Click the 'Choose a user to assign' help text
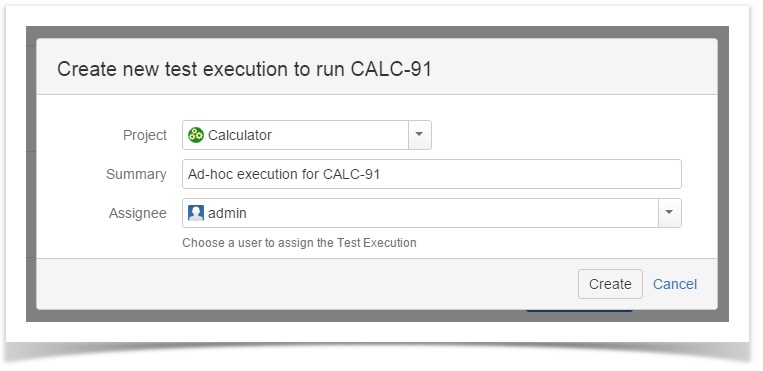 (x=299, y=242)
